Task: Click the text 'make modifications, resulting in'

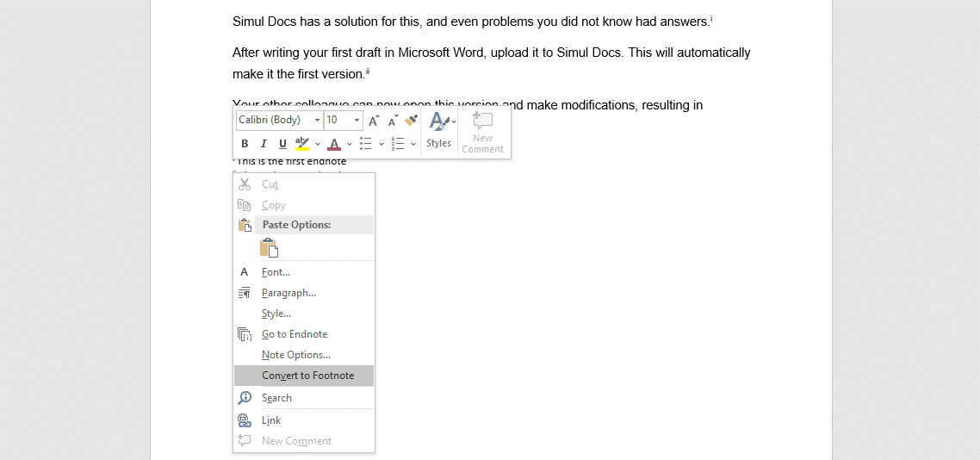Action: (614, 105)
